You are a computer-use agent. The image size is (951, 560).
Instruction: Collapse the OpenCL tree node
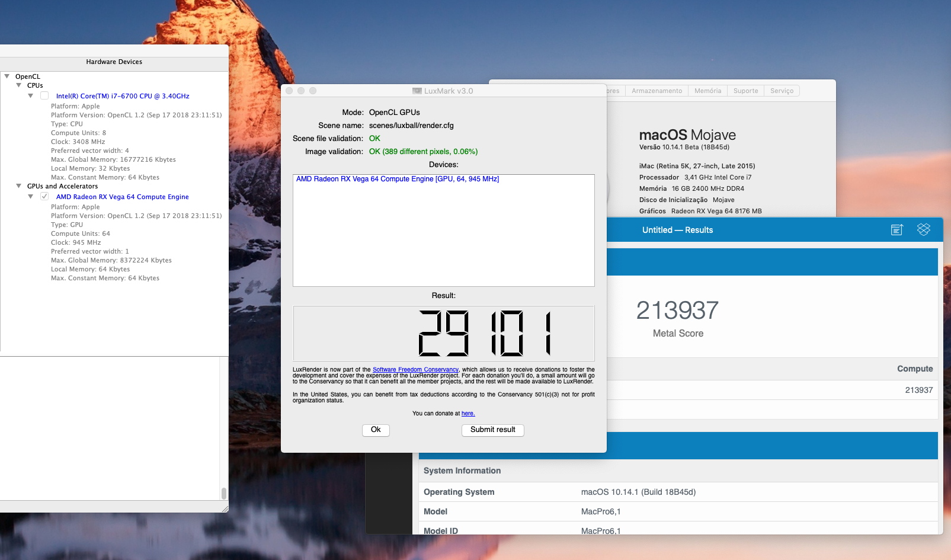[7, 76]
